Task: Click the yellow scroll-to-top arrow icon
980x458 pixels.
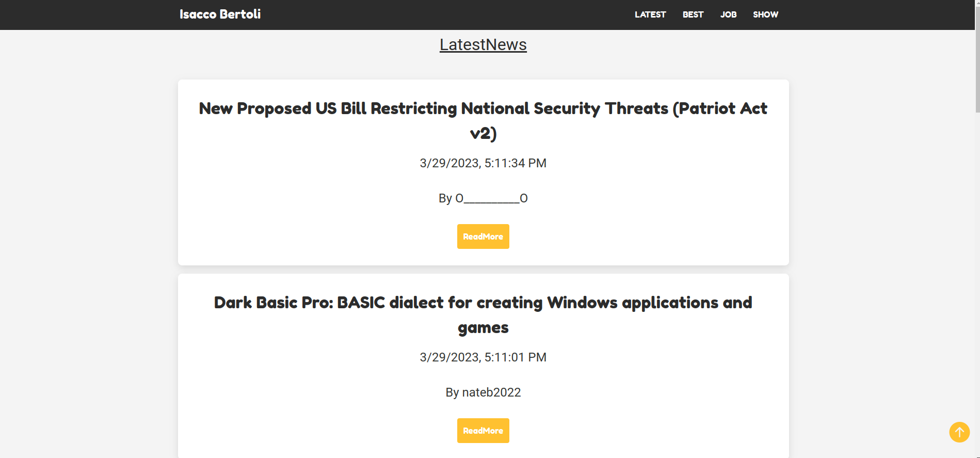Action: [x=959, y=432]
